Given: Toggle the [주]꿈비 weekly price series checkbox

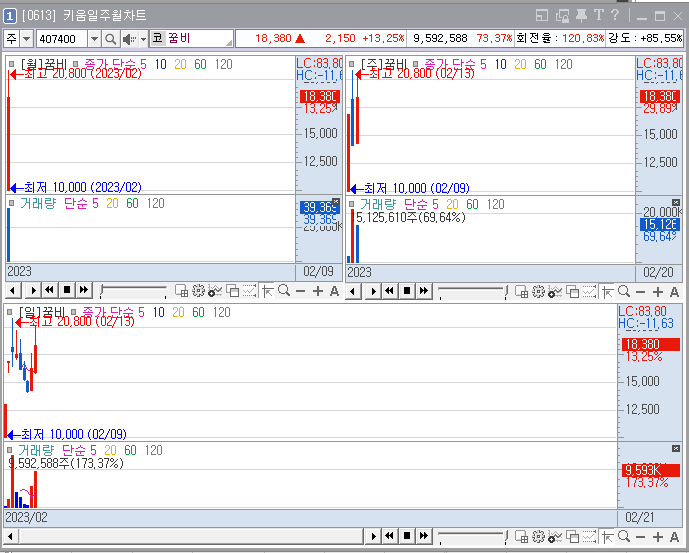Looking at the screenshot, I should click(352, 64).
